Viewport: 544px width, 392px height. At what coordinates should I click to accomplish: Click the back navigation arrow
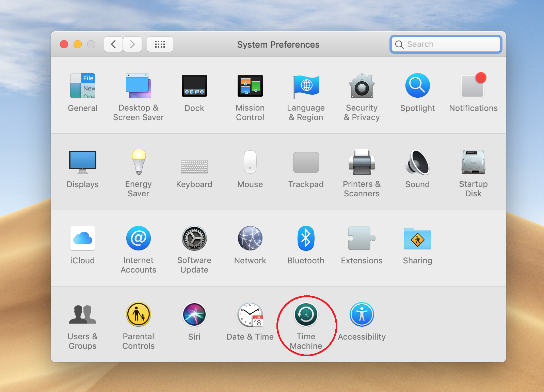click(113, 44)
